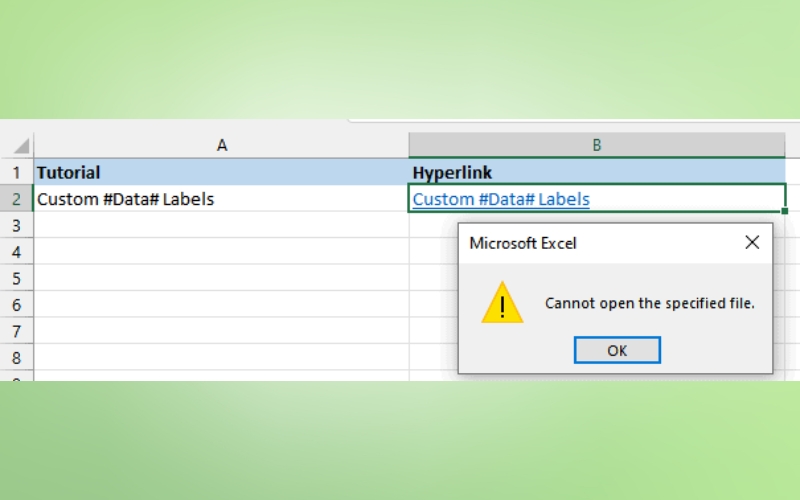Viewport: 800px width, 500px height.
Task: Click the fill handle of cell B2
Action: 785,211
